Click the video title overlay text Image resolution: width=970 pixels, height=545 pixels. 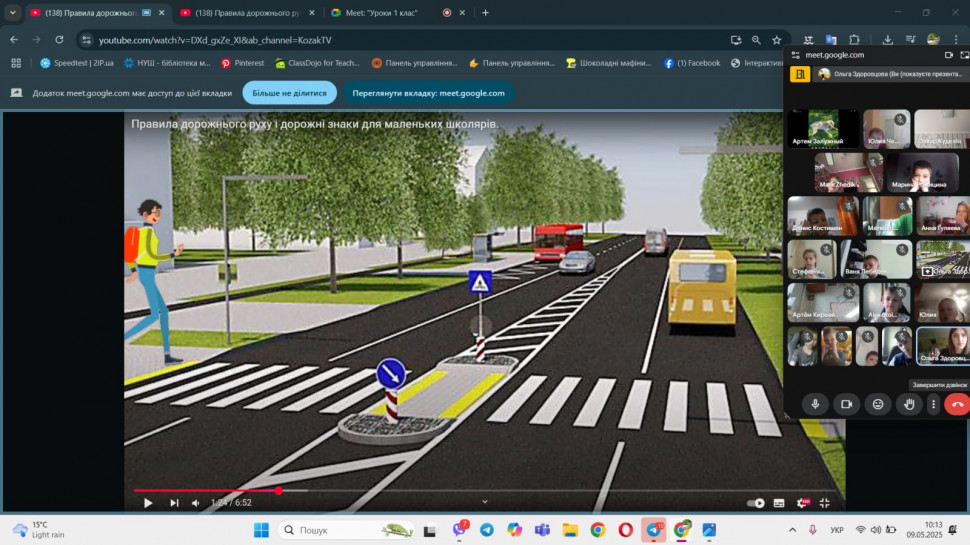click(x=315, y=124)
